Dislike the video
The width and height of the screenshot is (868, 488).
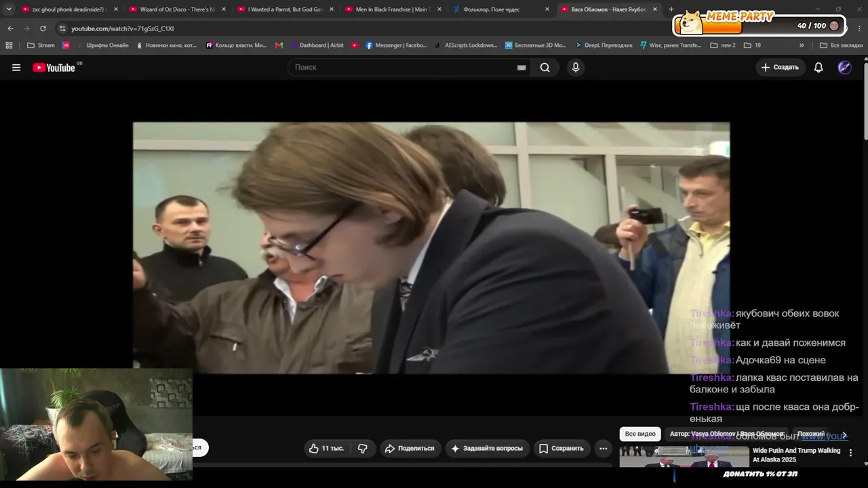click(363, 448)
